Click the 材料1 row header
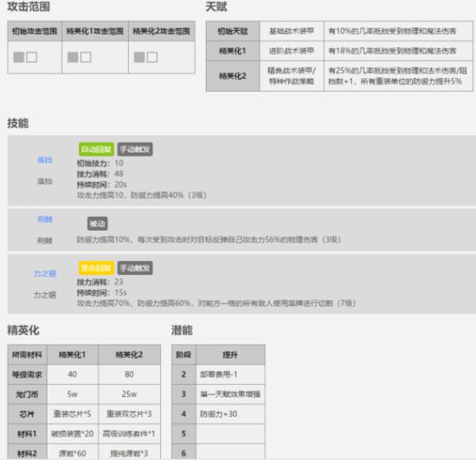This screenshot has height=460, width=476. (x=28, y=434)
